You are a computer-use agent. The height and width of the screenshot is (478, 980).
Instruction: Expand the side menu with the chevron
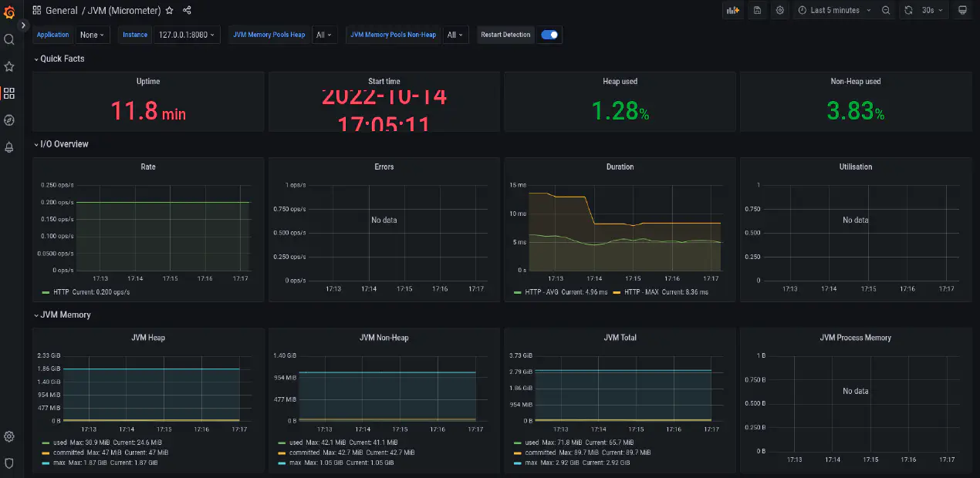(x=22, y=24)
